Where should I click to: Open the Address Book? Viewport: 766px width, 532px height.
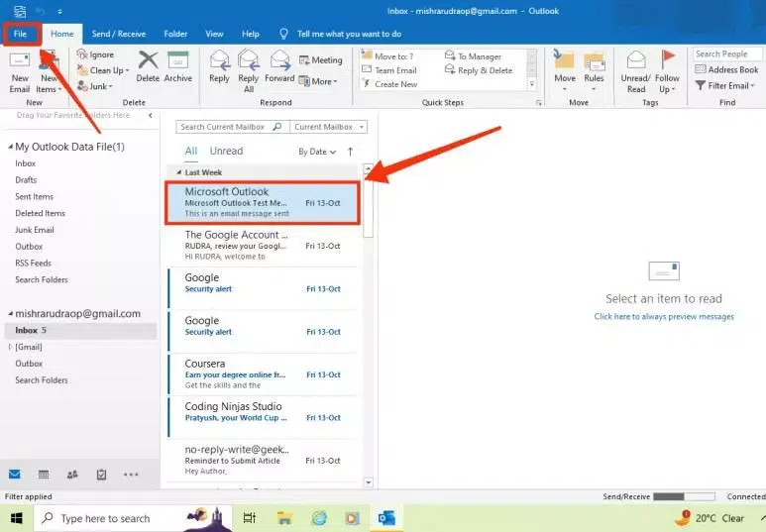pos(726,70)
